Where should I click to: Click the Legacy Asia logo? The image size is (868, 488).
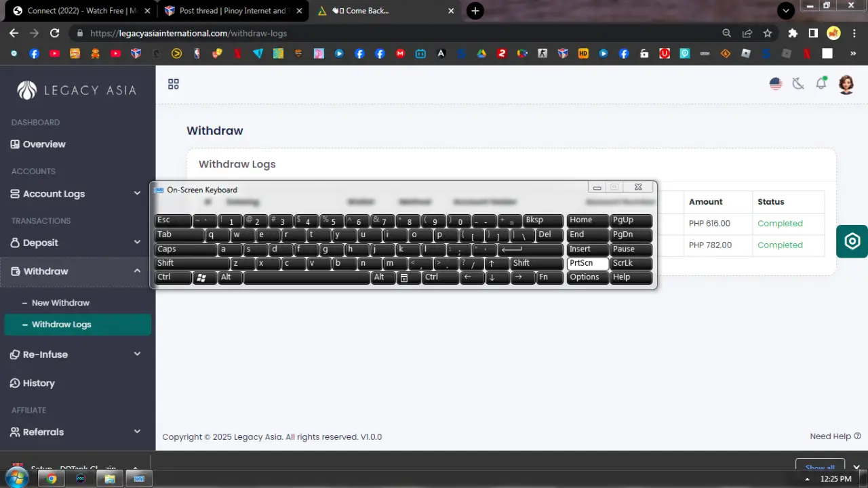click(x=77, y=90)
